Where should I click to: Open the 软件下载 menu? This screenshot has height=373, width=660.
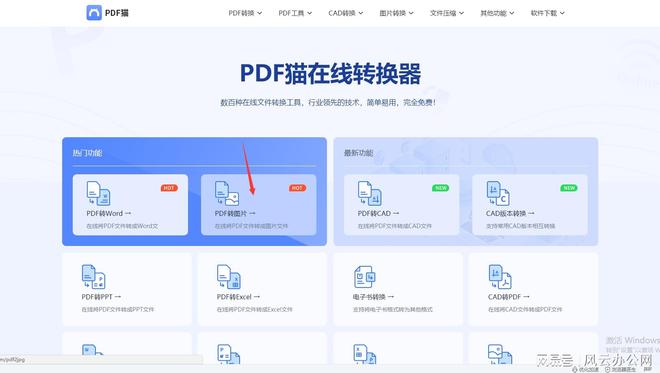(x=548, y=13)
